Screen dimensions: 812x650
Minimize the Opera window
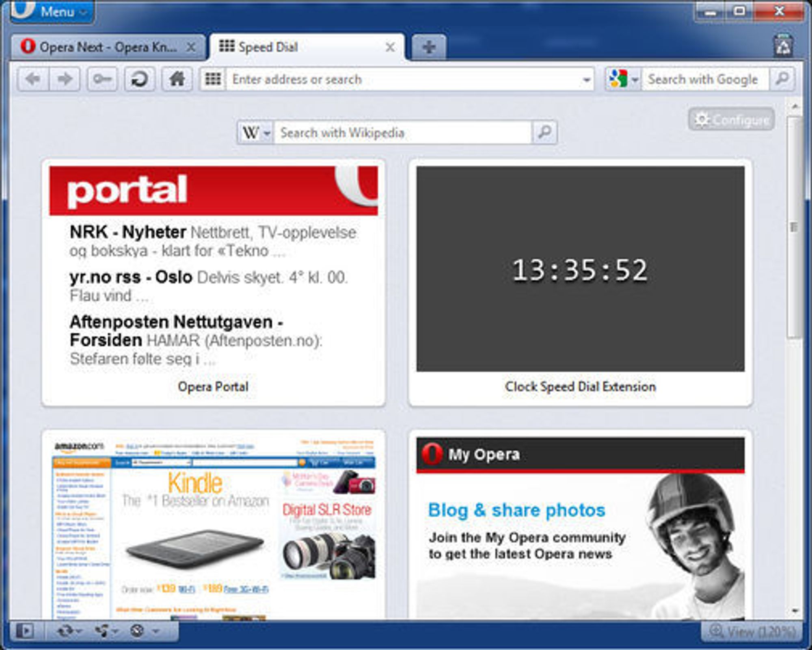click(710, 12)
